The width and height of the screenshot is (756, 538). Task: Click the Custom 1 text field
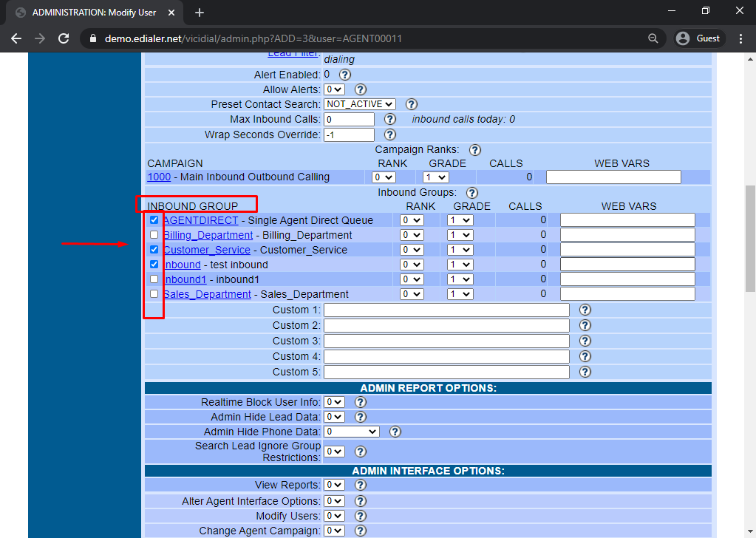(446, 310)
